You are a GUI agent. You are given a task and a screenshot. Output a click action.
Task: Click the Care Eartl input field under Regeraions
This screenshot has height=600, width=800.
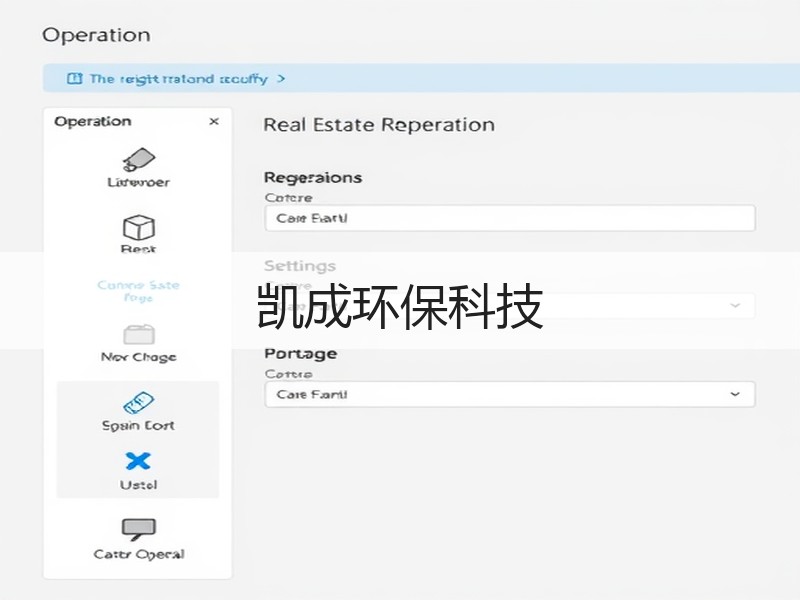510,218
